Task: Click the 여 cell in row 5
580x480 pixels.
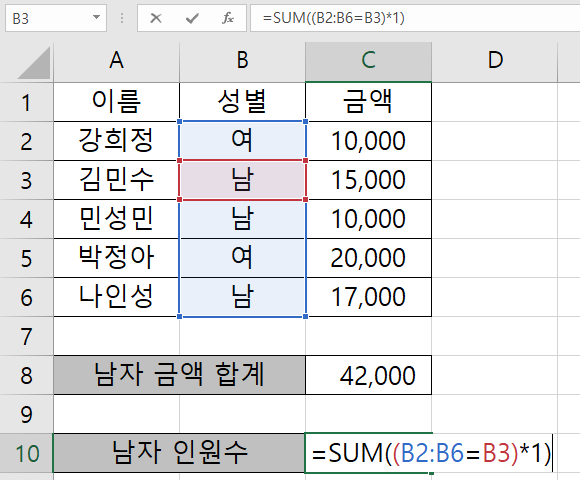Action: coord(242,258)
